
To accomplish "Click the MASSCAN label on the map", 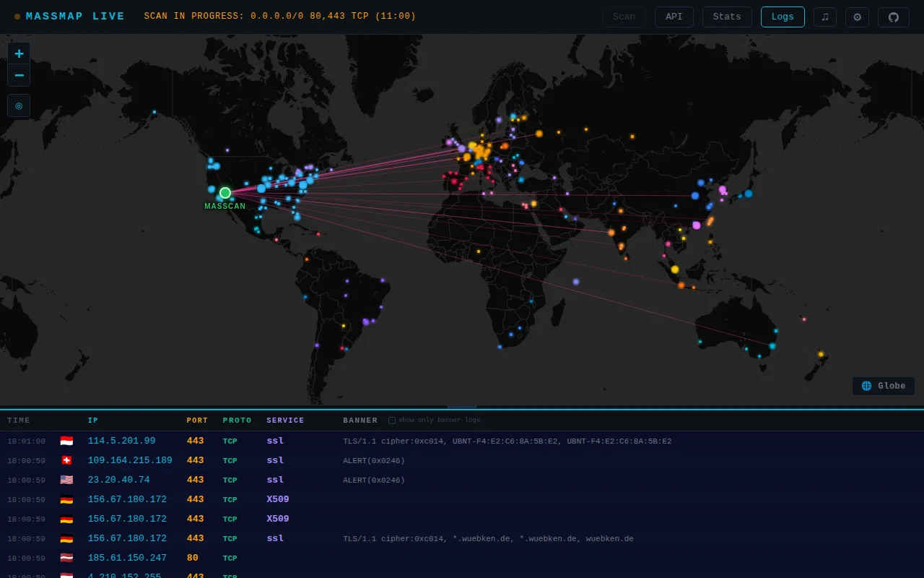I will click(x=225, y=207).
